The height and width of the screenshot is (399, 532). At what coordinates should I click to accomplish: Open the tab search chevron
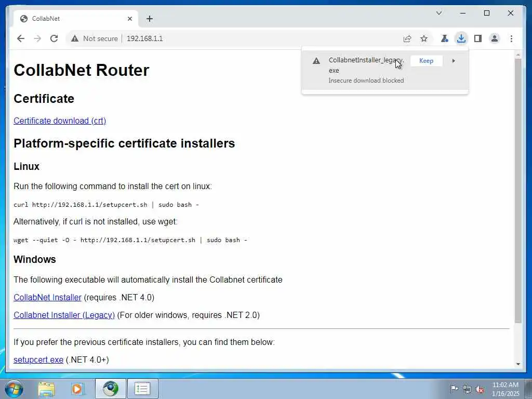[x=438, y=13]
